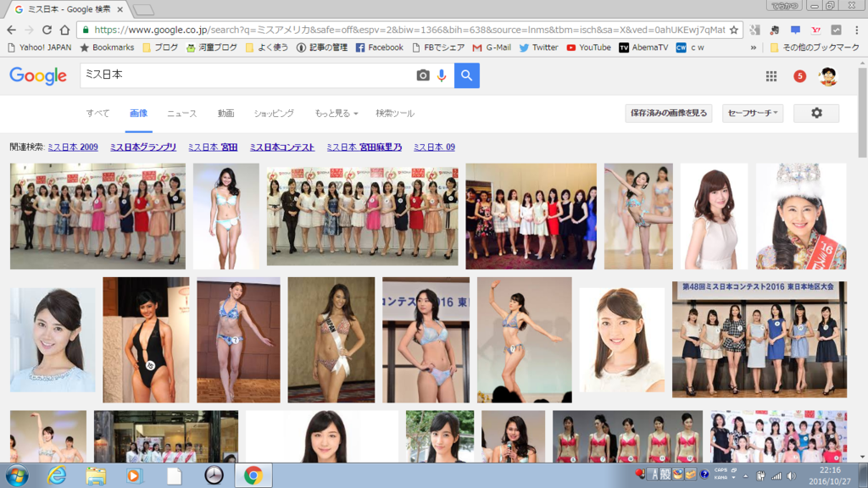This screenshot has width=868, height=488.
Task: Open the media player taskbar icon
Action: (x=134, y=476)
